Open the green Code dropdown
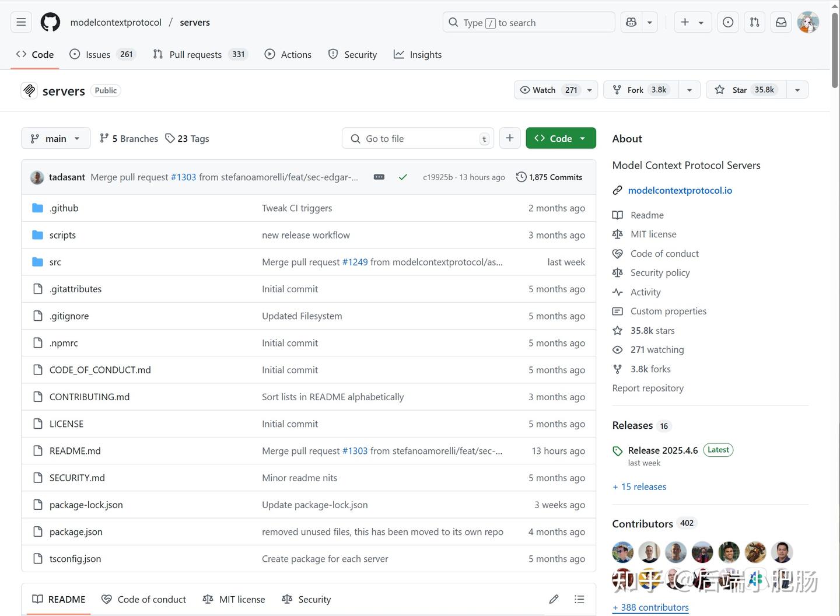This screenshot has height=616, width=840. point(561,138)
